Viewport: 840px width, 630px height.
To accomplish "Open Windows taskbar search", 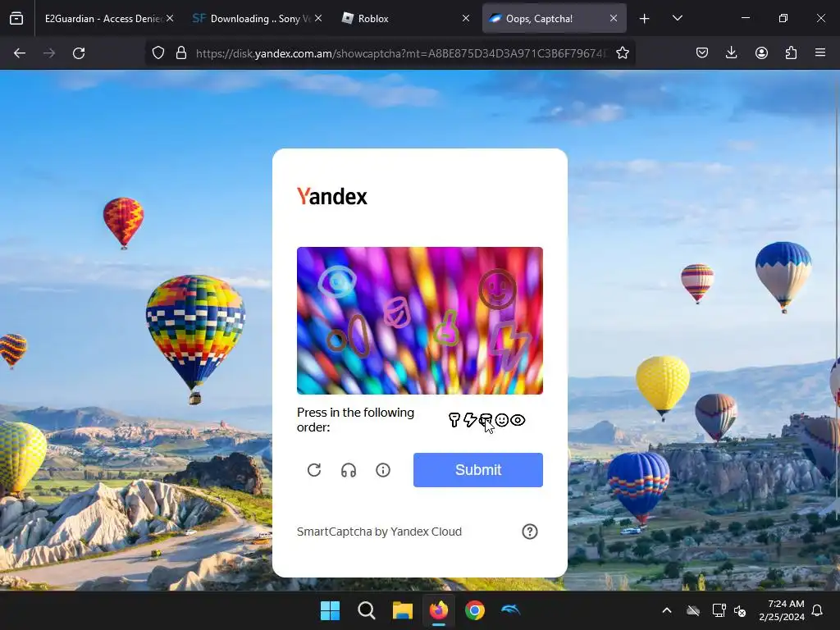I will pyautogui.click(x=367, y=610).
